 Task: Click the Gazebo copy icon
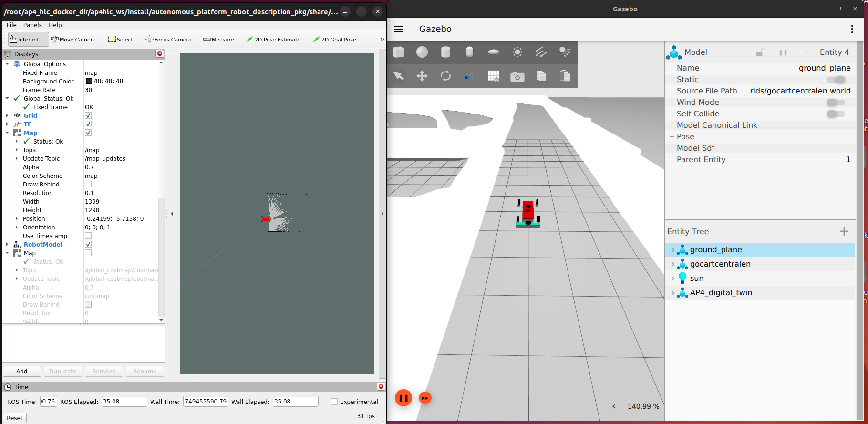point(541,76)
